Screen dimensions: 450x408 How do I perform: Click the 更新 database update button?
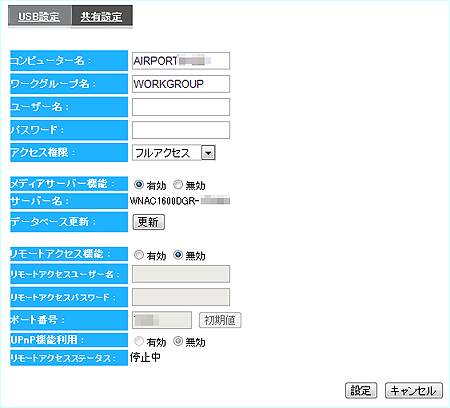tap(149, 222)
